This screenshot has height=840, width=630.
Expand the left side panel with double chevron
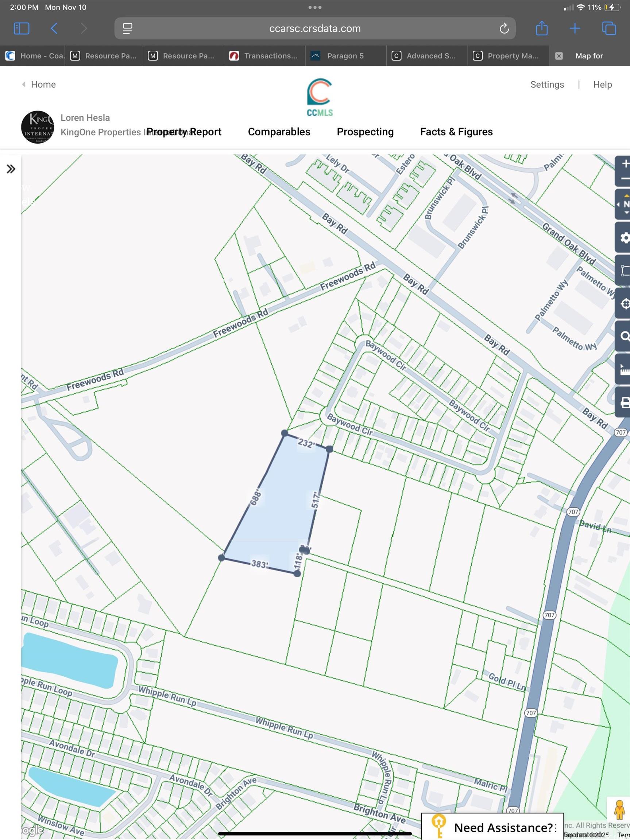[11, 169]
